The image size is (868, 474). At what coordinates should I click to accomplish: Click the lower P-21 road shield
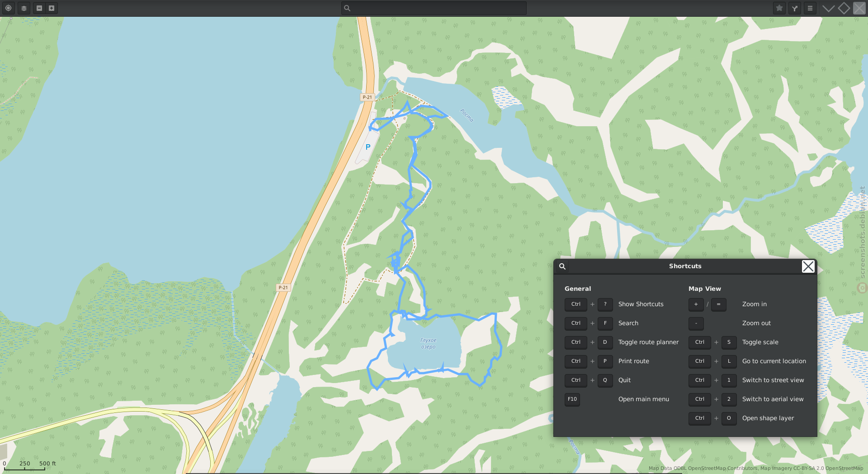[283, 288]
